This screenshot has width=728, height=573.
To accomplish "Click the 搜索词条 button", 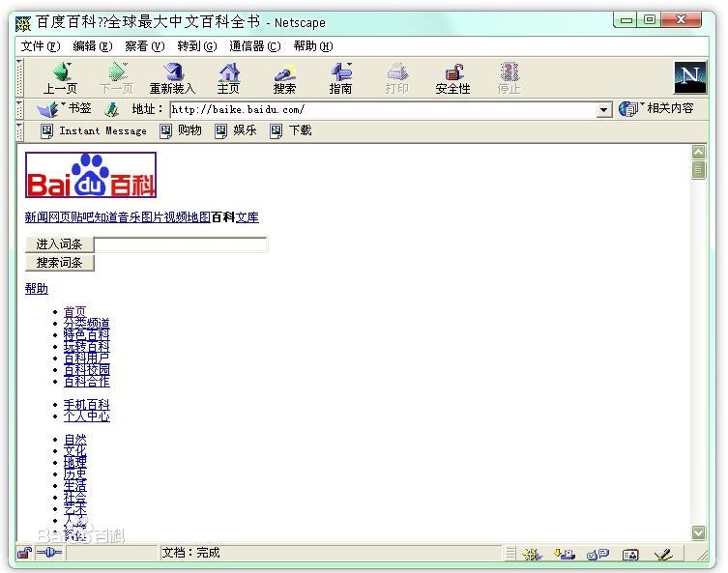I will 59,263.
